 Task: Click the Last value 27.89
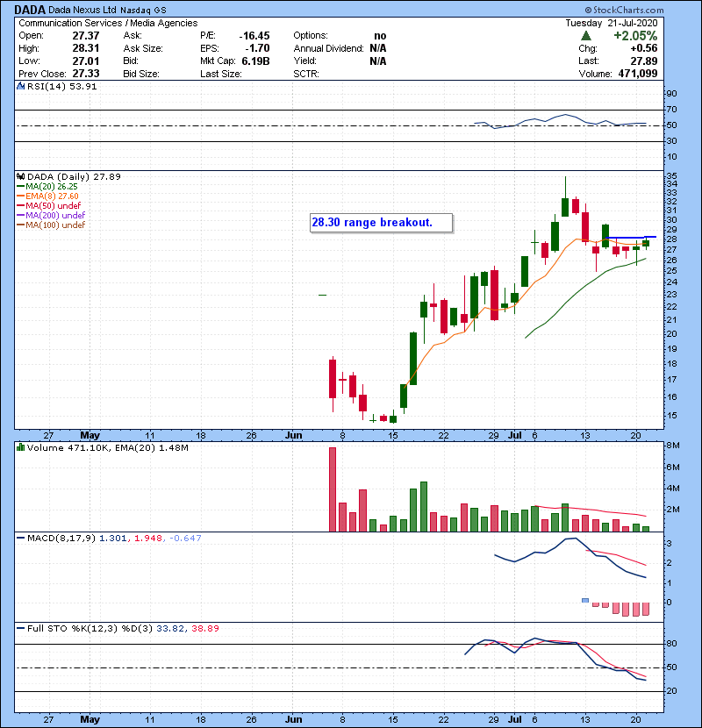(x=644, y=61)
